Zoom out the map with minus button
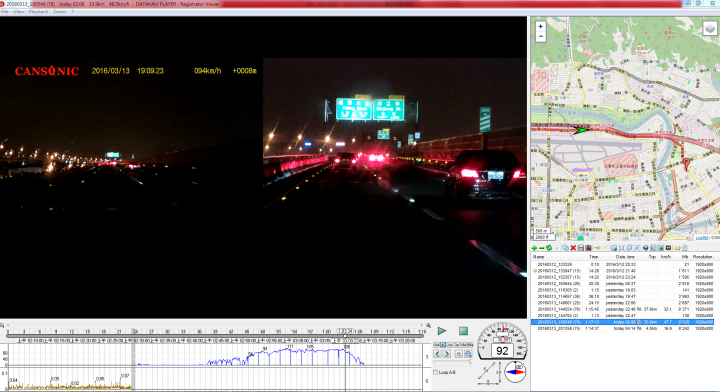This screenshot has height=392, width=720. (540, 36)
